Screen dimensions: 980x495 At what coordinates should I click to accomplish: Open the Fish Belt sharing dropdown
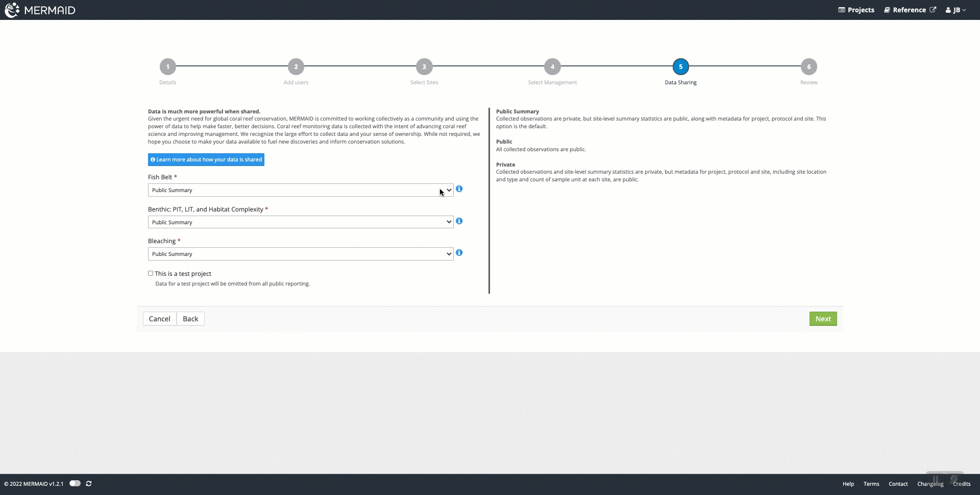click(300, 190)
